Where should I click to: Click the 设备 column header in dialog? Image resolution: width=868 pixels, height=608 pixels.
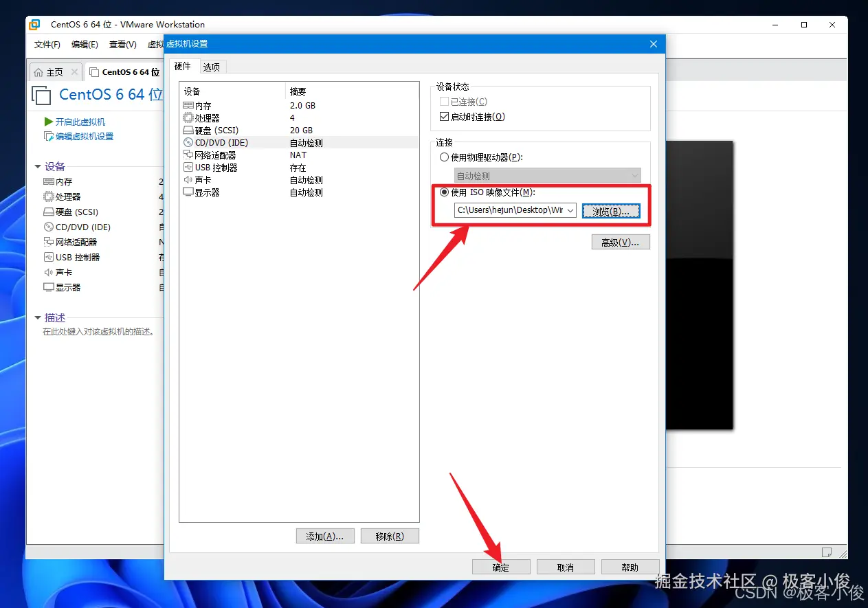(232, 91)
